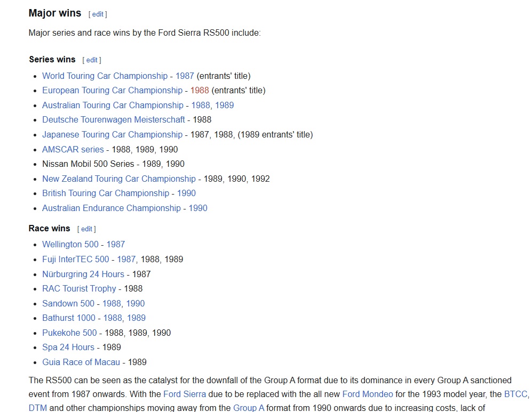Viewport: 532px width, 412px height.
Task: Open Group A link in last line
Action: pos(249,408)
